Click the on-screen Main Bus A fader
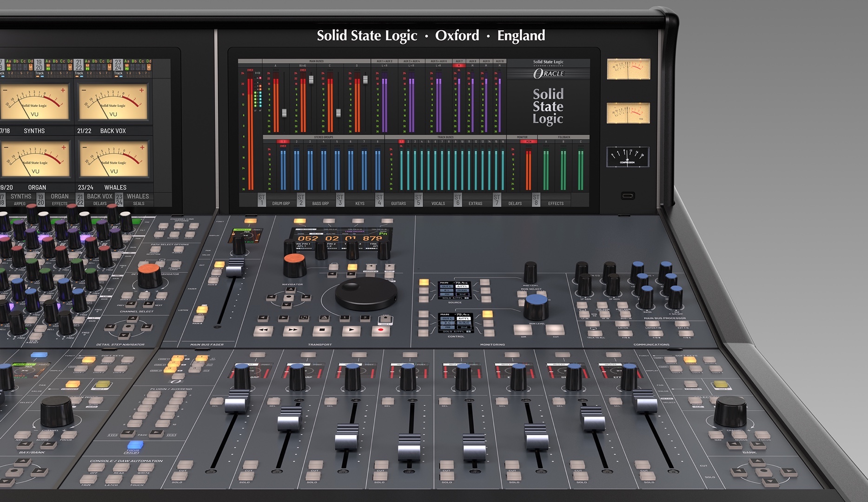Image resolution: width=868 pixels, height=502 pixels. [284, 113]
